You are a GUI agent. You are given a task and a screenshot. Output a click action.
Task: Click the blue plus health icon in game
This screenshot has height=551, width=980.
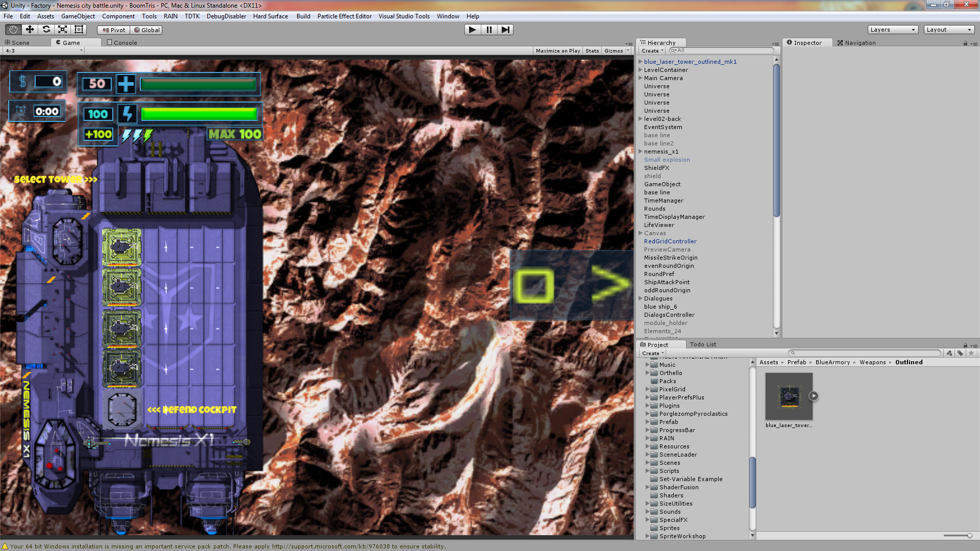coord(126,84)
